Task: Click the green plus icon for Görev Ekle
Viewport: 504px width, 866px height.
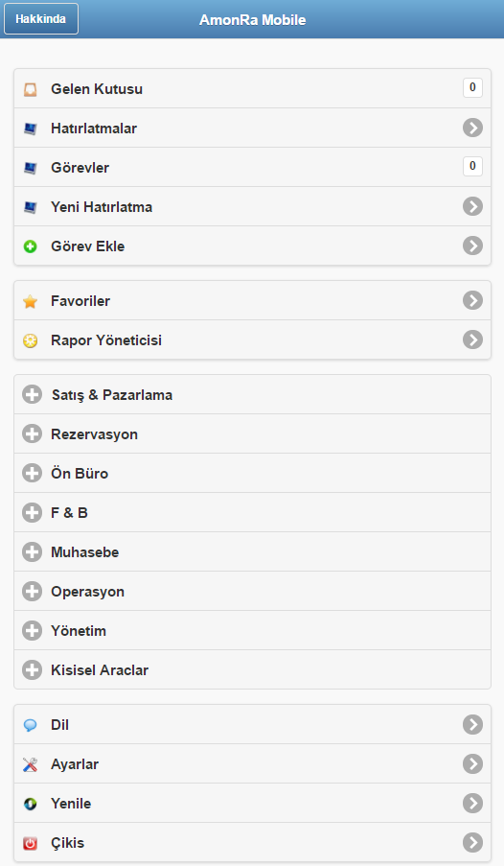Action: tap(31, 246)
